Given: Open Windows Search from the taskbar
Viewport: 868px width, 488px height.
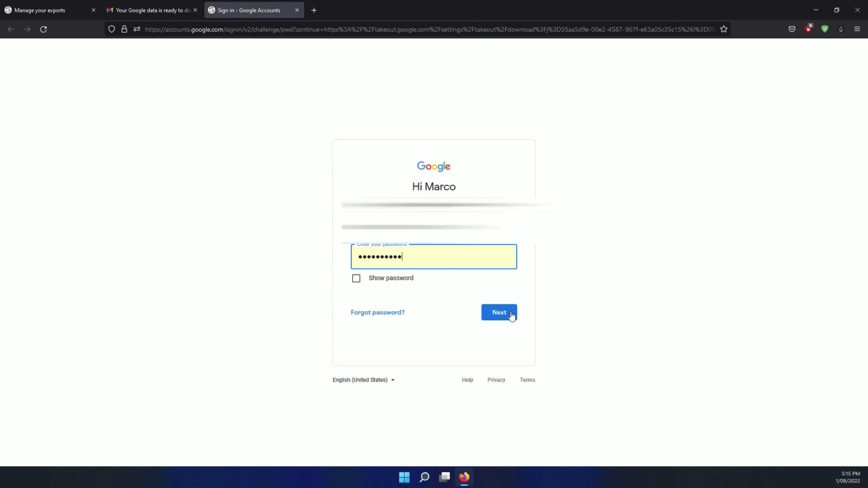Looking at the screenshot, I should pyautogui.click(x=424, y=477).
